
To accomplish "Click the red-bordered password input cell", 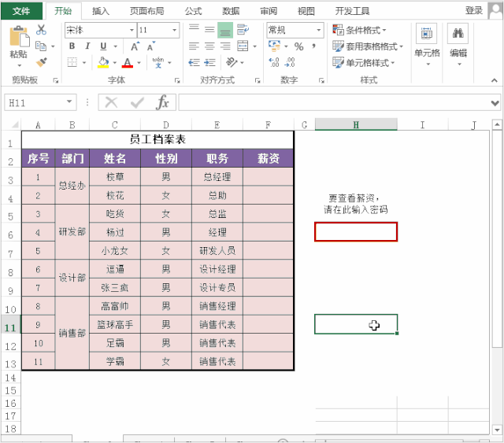I will [x=356, y=231].
